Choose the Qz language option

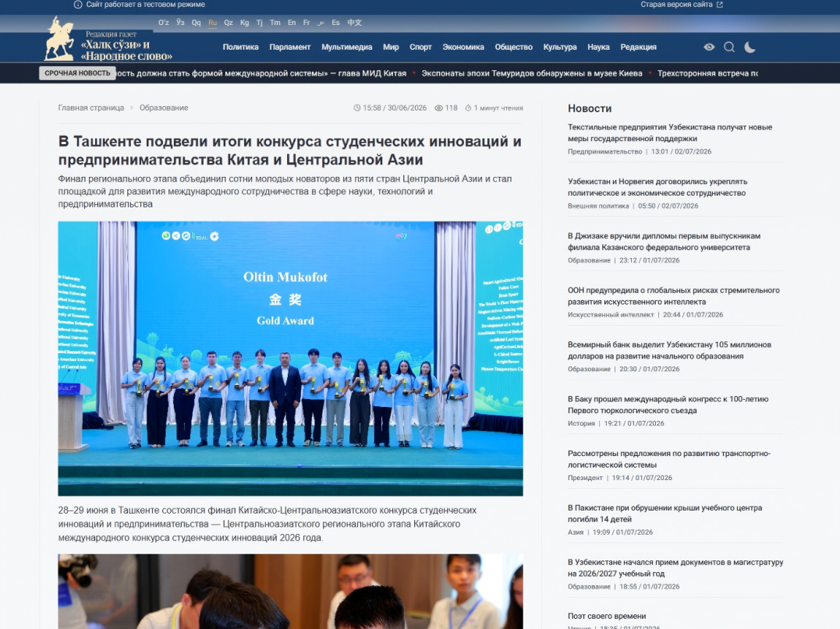(229, 23)
